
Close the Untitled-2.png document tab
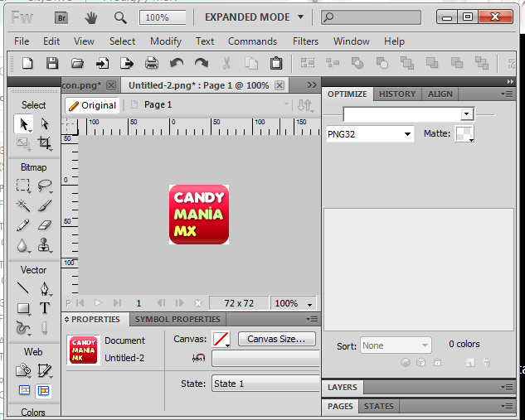[280, 85]
